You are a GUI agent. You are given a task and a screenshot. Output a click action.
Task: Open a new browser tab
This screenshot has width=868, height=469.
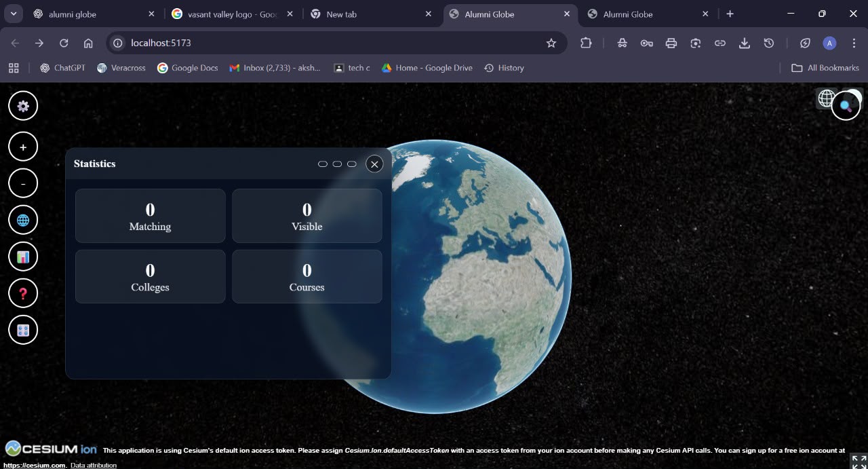pyautogui.click(x=730, y=14)
